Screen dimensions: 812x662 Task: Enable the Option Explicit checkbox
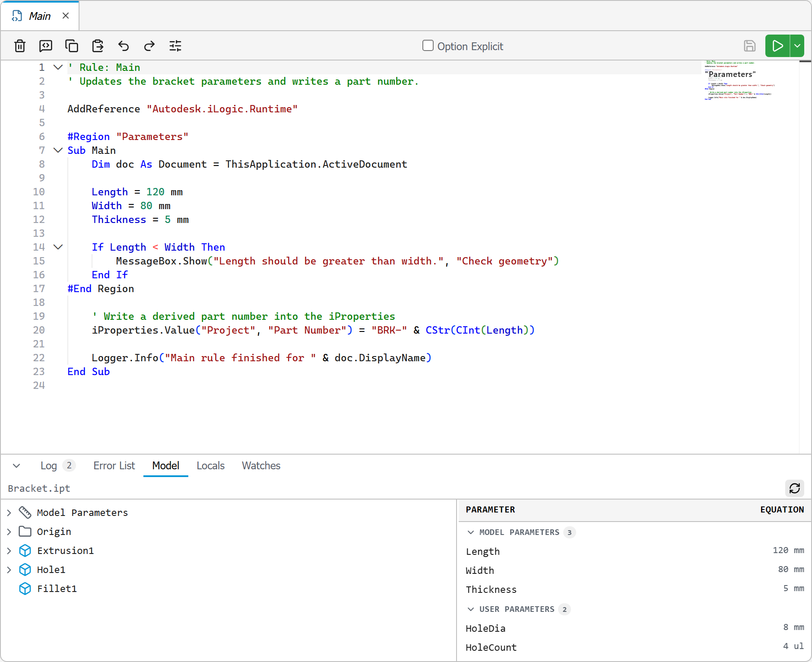click(428, 46)
